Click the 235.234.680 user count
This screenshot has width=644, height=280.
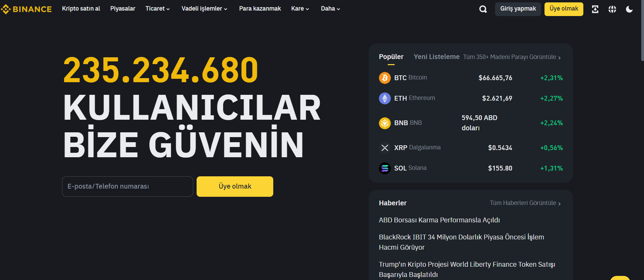coord(161,70)
